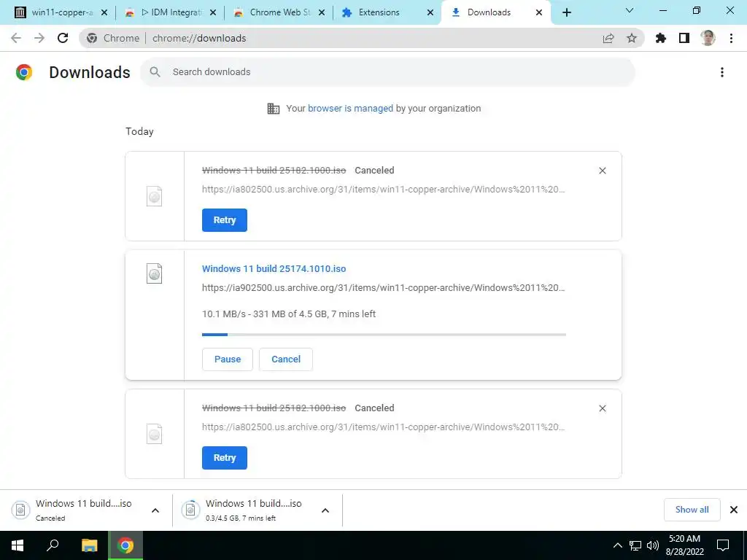Image resolution: width=747 pixels, height=560 pixels.
Task: Share this page via share icon
Action: point(608,38)
